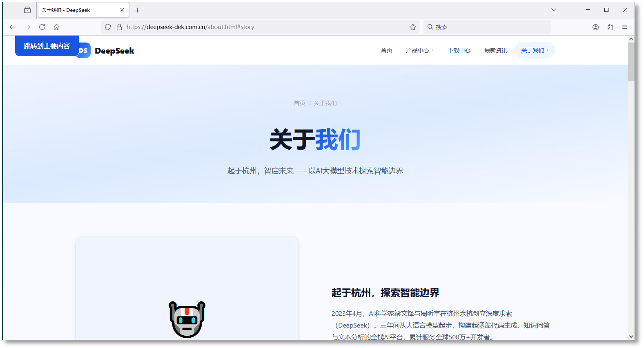
Task: Click the 起于杭州，探索智能边界 heading
Action: pyautogui.click(x=385, y=293)
